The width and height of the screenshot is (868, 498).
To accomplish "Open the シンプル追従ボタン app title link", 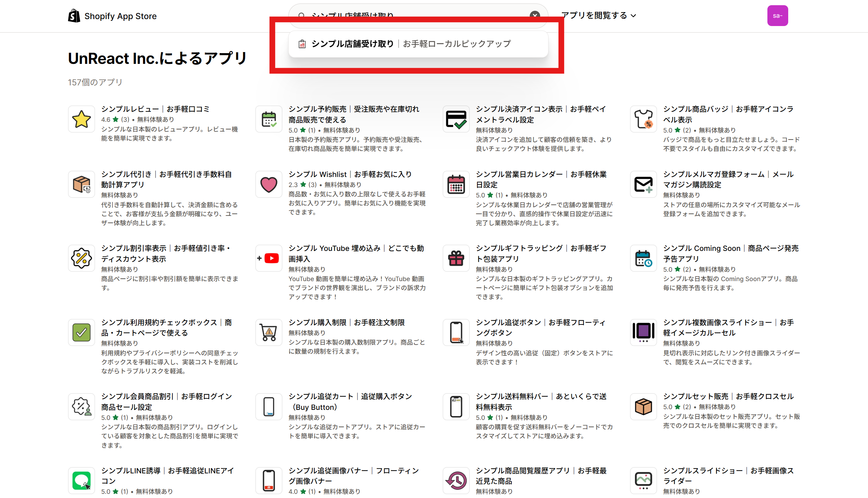I will pyautogui.click(x=541, y=328).
